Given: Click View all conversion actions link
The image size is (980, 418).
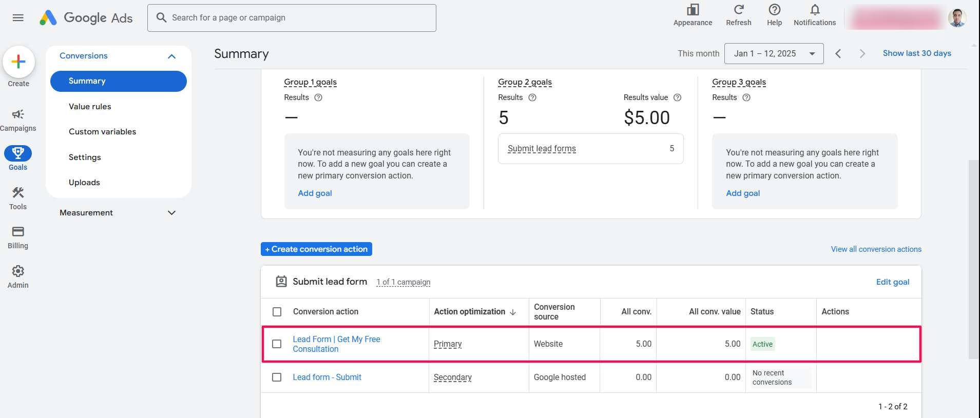Looking at the screenshot, I should pos(876,249).
